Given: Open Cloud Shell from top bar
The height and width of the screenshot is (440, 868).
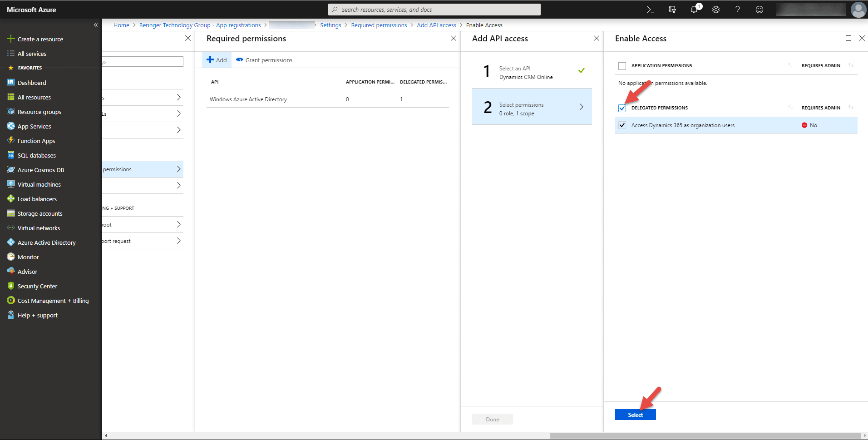Looking at the screenshot, I should tap(650, 10).
